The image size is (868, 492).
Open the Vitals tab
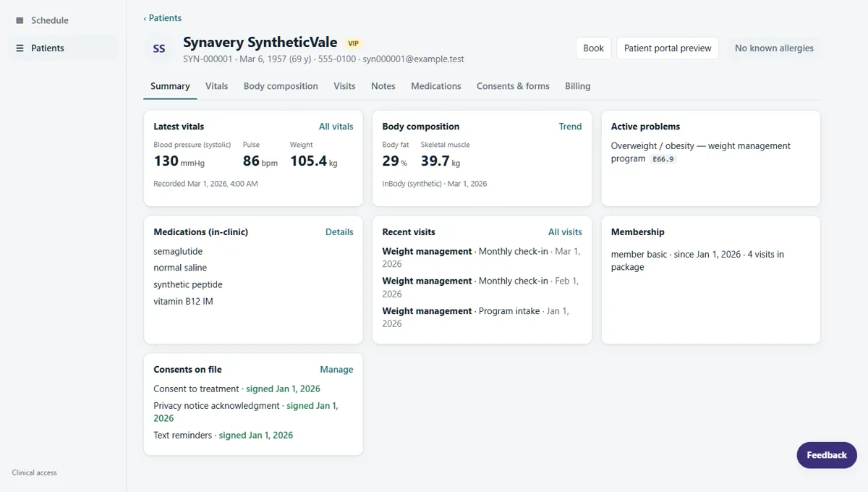click(x=216, y=86)
